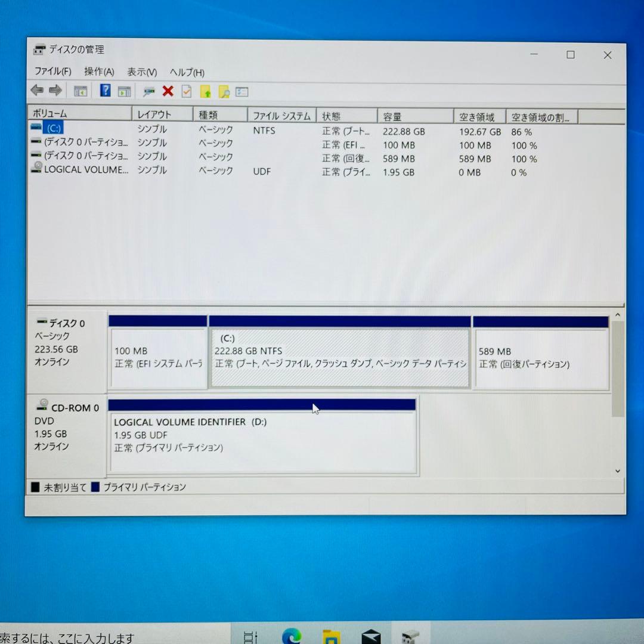Screen dimensions: 644x644
Task: Toggle the console tree pane visibility icon
Action: click(79, 91)
